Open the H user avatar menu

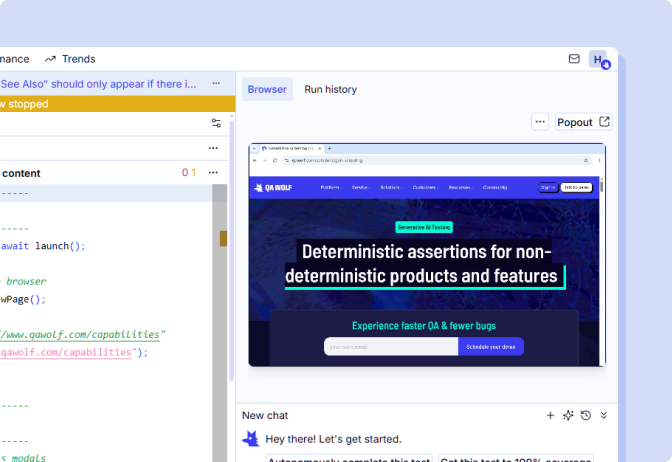pyautogui.click(x=598, y=59)
